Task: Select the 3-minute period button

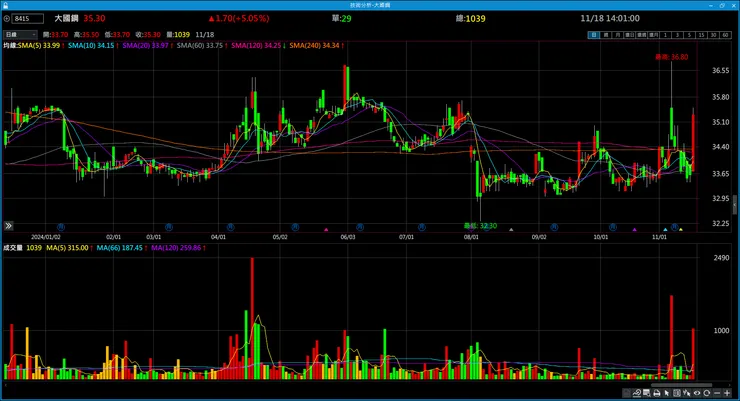Action: coord(677,35)
